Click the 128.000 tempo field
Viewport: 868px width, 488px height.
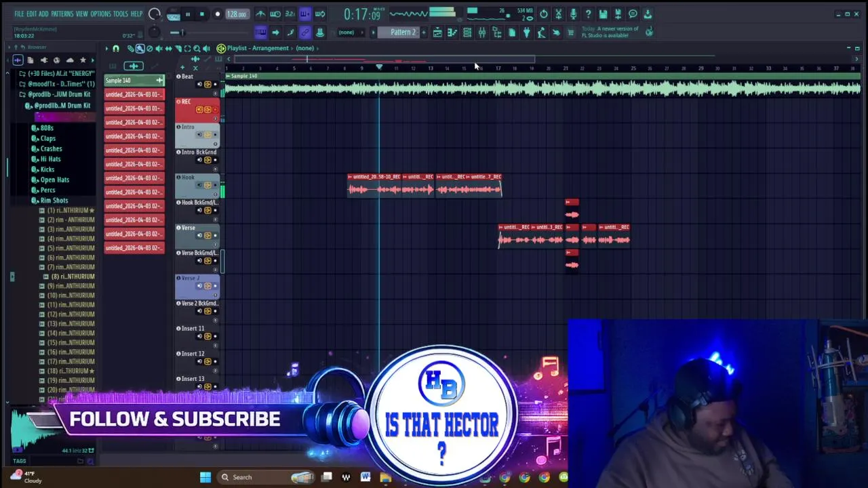[x=236, y=14]
